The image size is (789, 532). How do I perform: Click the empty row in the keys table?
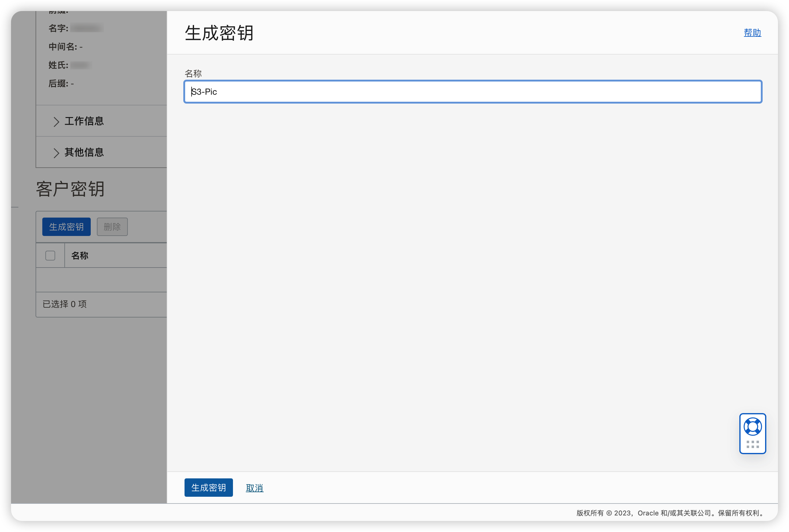tap(101, 280)
